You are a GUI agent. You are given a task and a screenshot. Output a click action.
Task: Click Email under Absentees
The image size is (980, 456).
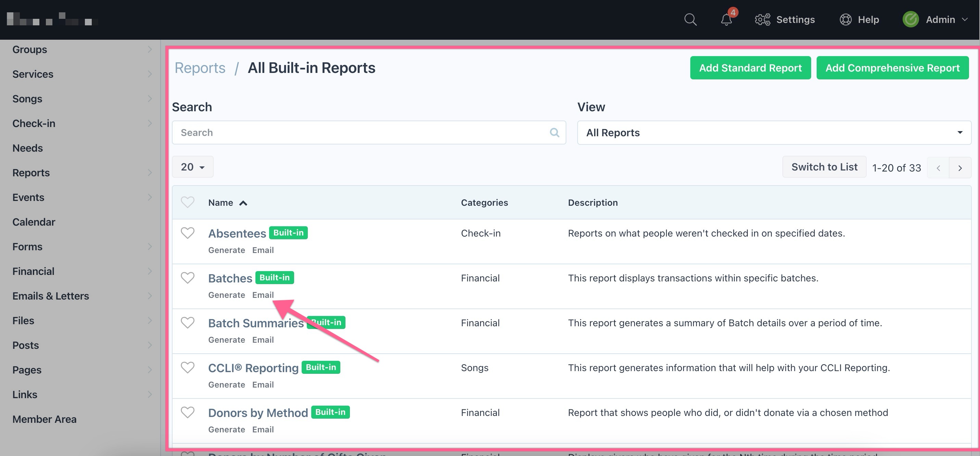click(263, 250)
